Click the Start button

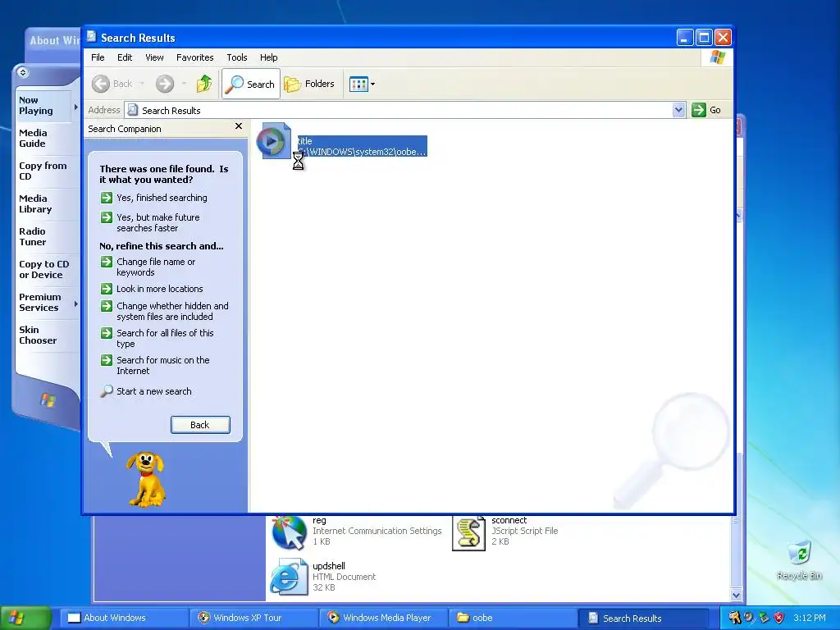point(25,618)
